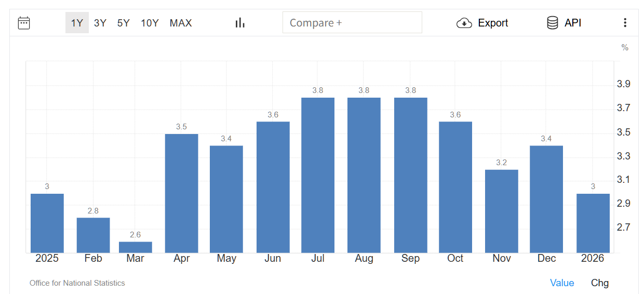644x294 pixels.
Task: Select the 1Y time range
Action: click(77, 23)
